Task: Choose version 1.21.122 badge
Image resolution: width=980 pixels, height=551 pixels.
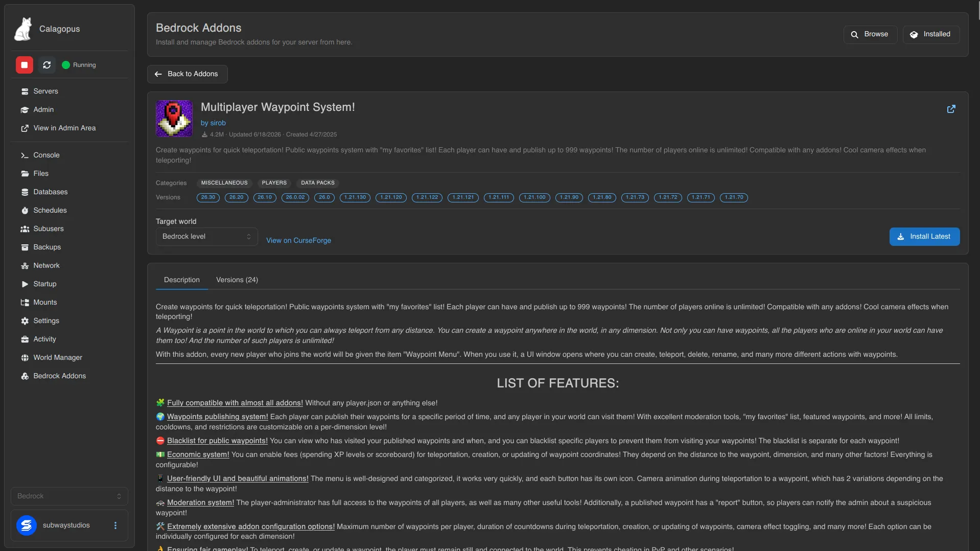Action: (x=427, y=197)
